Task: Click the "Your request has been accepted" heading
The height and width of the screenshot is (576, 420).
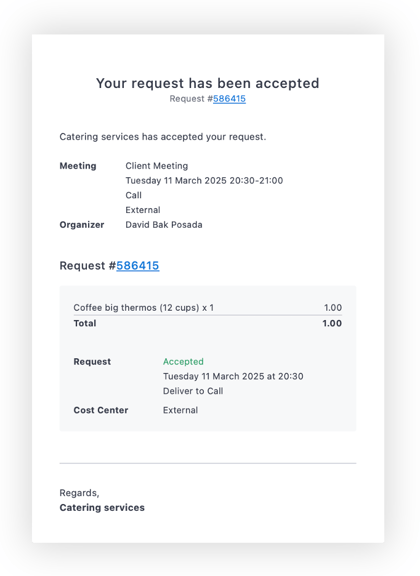Action: point(208,83)
